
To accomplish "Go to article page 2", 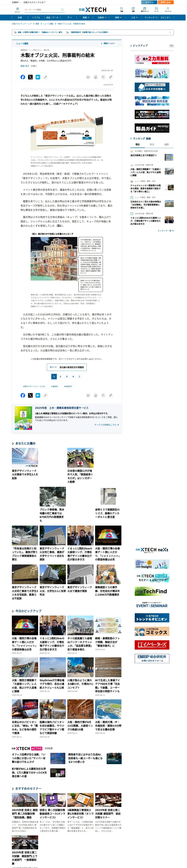I will tap(61, 376).
